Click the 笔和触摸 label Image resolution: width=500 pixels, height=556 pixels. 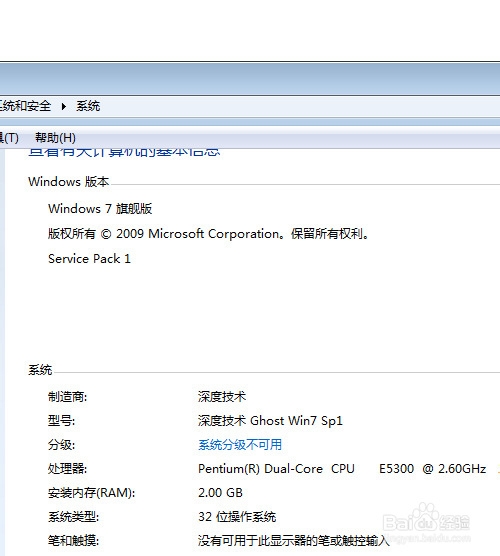[73, 541]
